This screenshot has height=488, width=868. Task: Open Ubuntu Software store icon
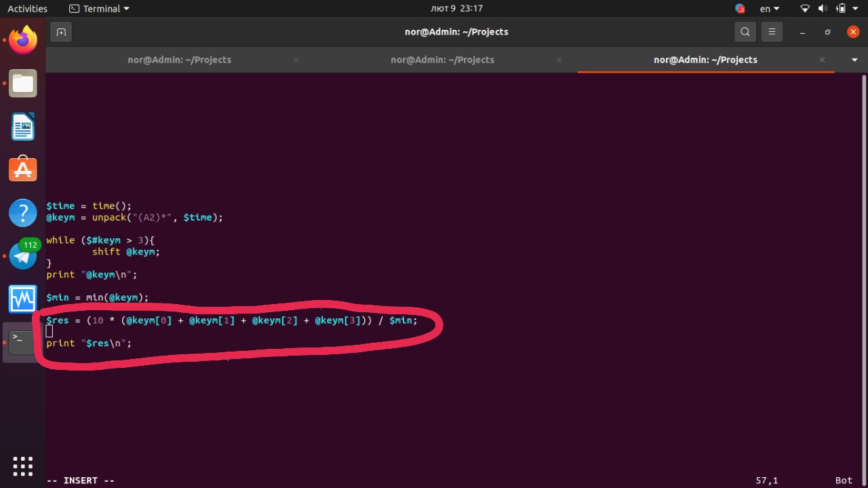click(22, 169)
